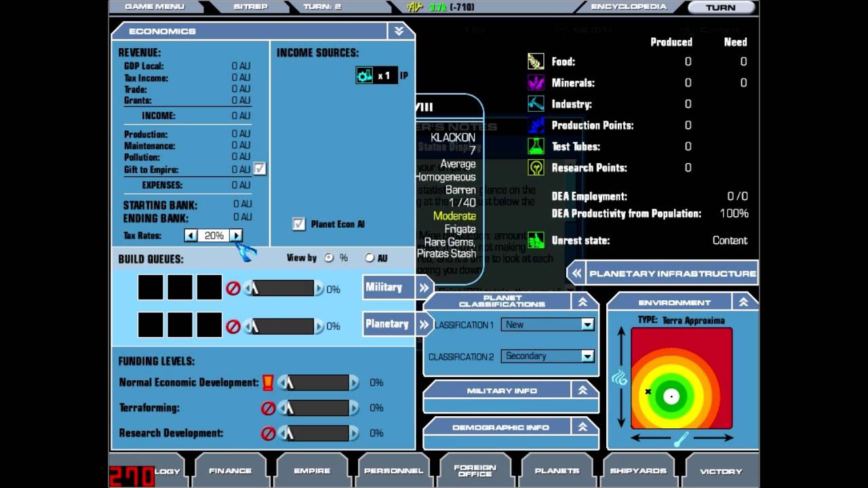Click the Military queue button
This screenshot has width=868, height=488.
pyautogui.click(x=389, y=287)
